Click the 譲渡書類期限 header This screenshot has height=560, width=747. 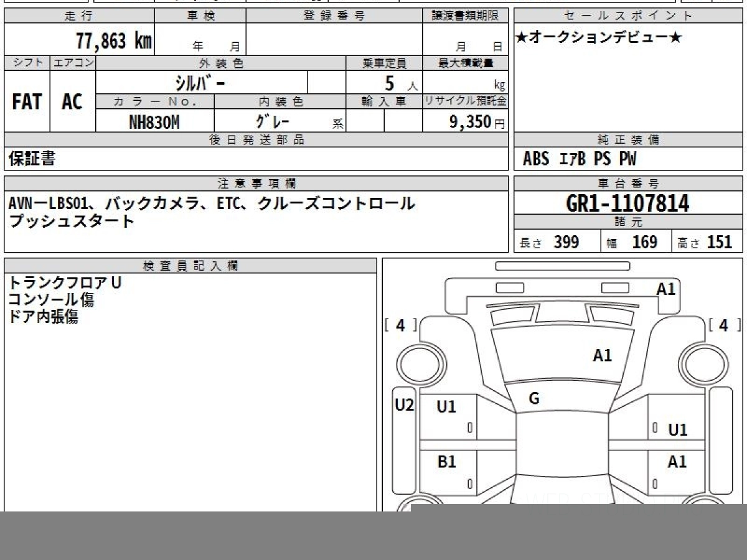point(466,16)
